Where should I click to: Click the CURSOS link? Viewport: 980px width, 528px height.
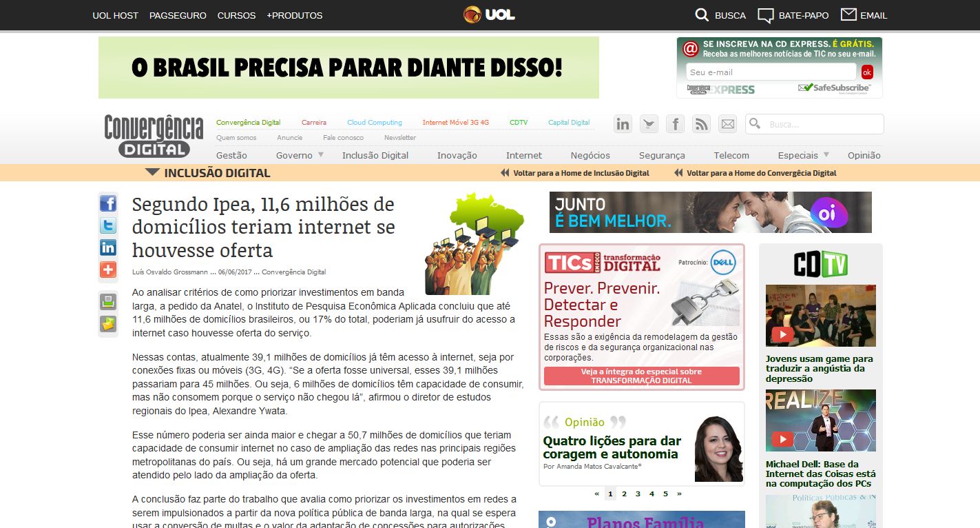pyautogui.click(x=236, y=15)
